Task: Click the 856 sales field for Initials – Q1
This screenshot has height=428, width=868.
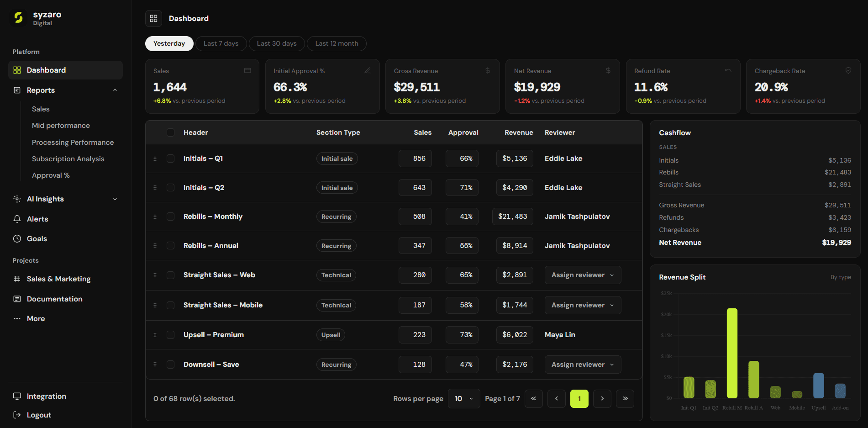Action: 415,159
